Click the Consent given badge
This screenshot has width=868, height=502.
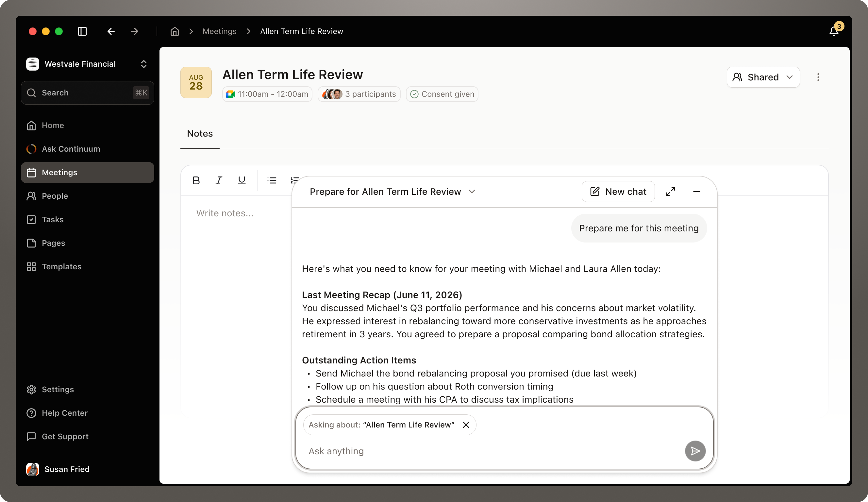[x=442, y=94]
